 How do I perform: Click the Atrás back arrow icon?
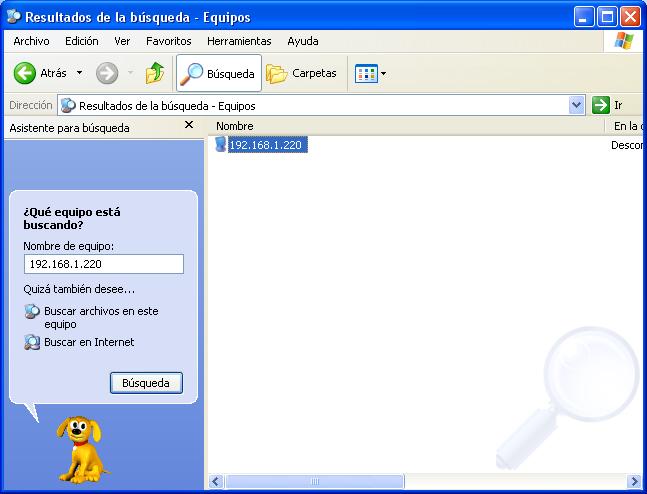(x=25, y=73)
